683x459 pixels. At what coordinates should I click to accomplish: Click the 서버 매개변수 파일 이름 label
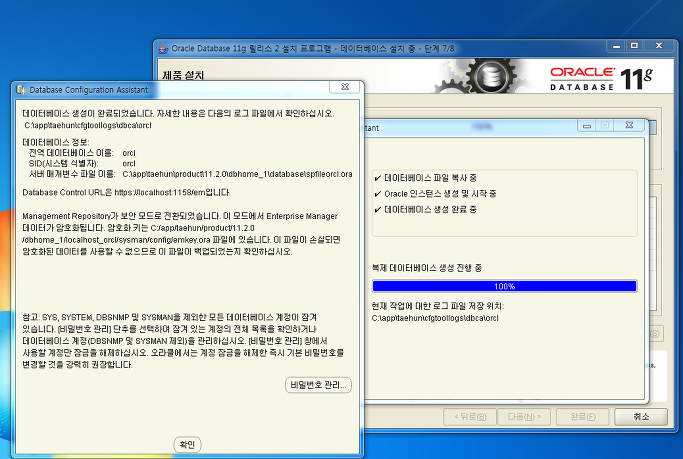(x=72, y=174)
